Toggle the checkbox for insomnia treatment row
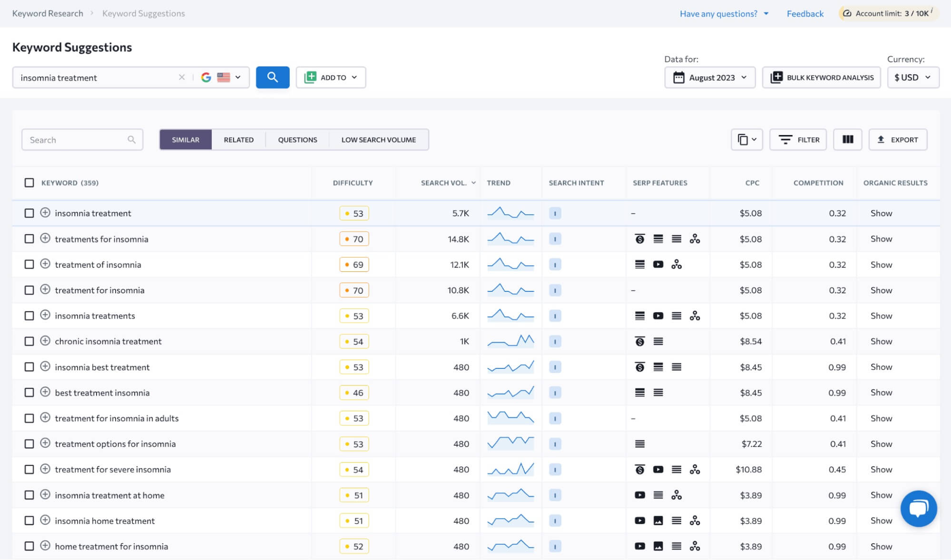 coord(29,212)
